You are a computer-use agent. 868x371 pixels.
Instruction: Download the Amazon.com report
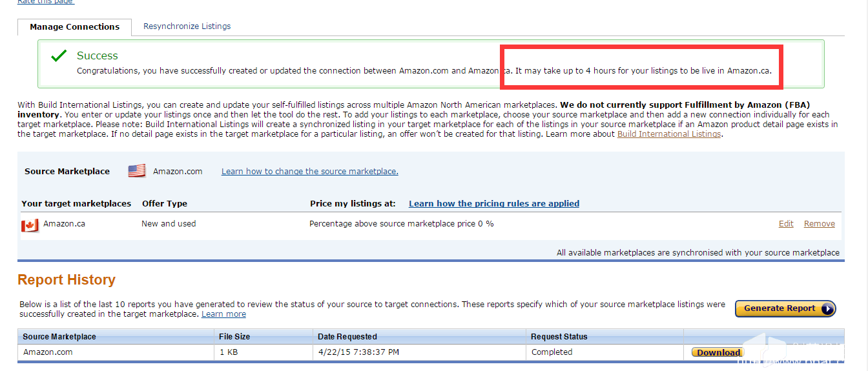click(718, 352)
